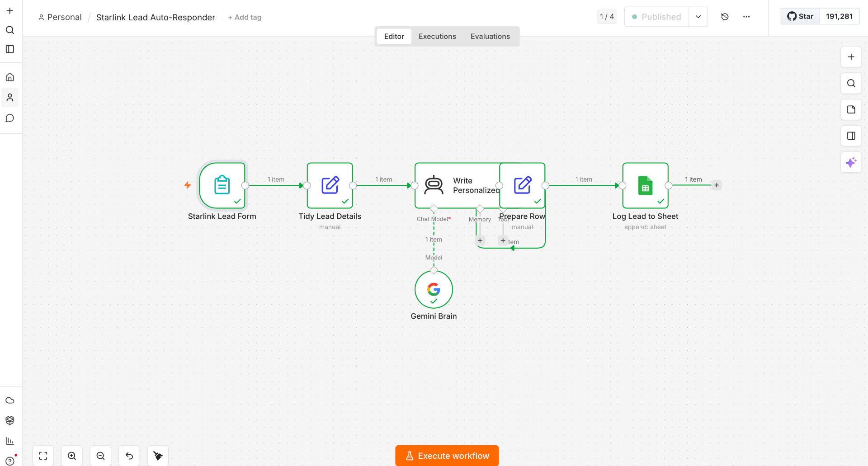Add a node with the top-right plus button

(851, 57)
